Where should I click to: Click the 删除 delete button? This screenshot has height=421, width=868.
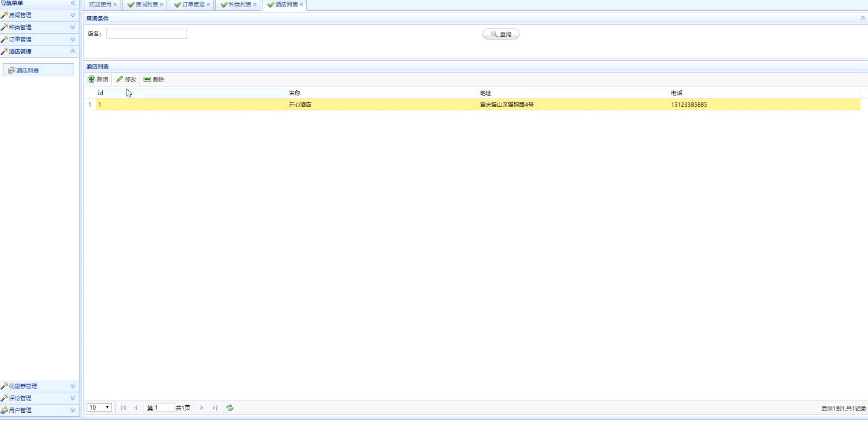point(154,79)
